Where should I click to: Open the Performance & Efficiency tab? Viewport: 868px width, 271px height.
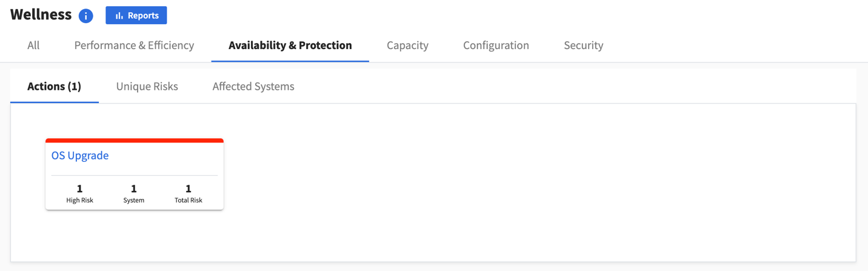pyautogui.click(x=134, y=45)
